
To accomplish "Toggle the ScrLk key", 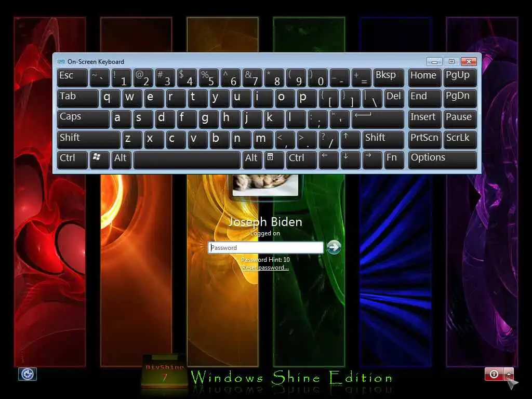I will (x=460, y=140).
